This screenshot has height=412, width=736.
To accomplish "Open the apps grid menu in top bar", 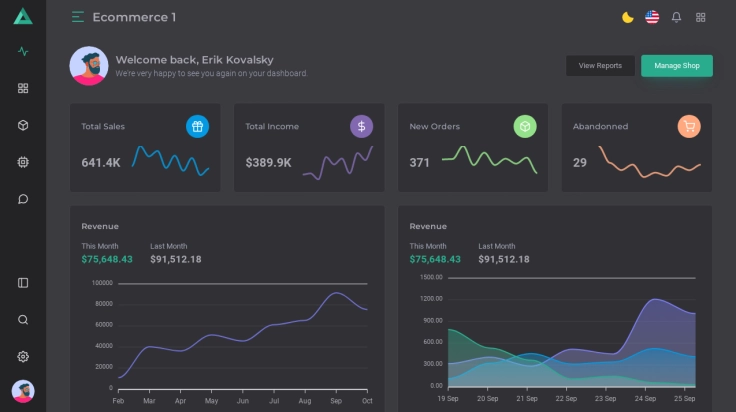I will click(x=701, y=17).
